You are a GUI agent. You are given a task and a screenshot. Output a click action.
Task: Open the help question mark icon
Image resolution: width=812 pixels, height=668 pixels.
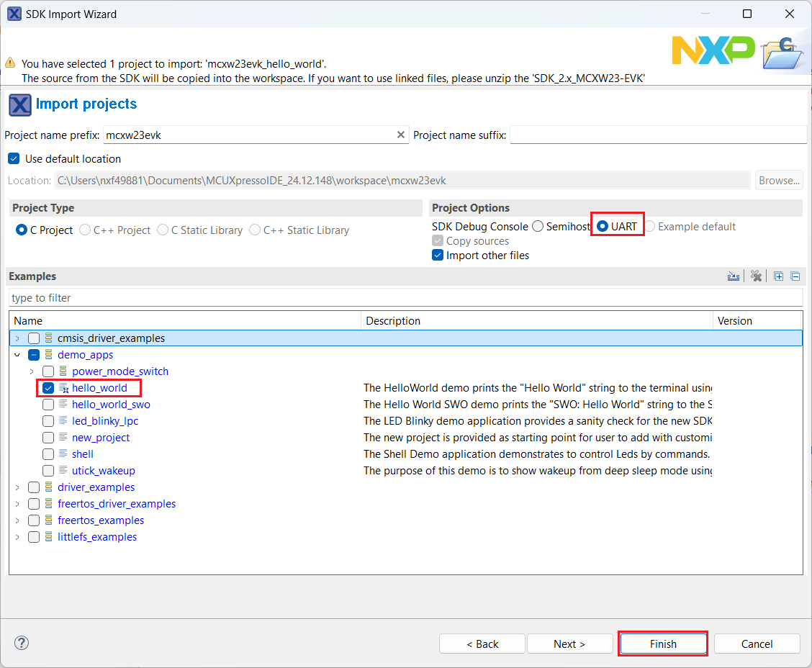click(x=21, y=643)
